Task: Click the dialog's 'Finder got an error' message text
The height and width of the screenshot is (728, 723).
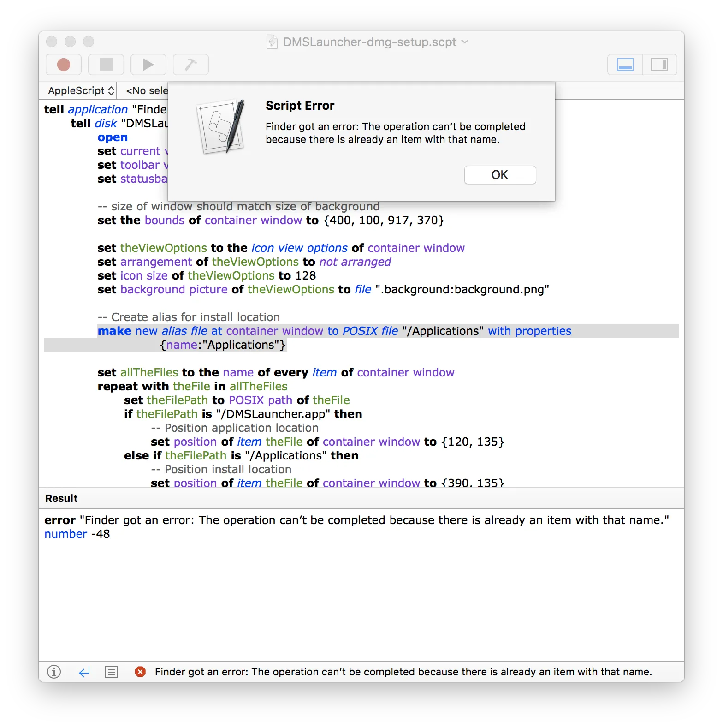Action: [x=396, y=133]
